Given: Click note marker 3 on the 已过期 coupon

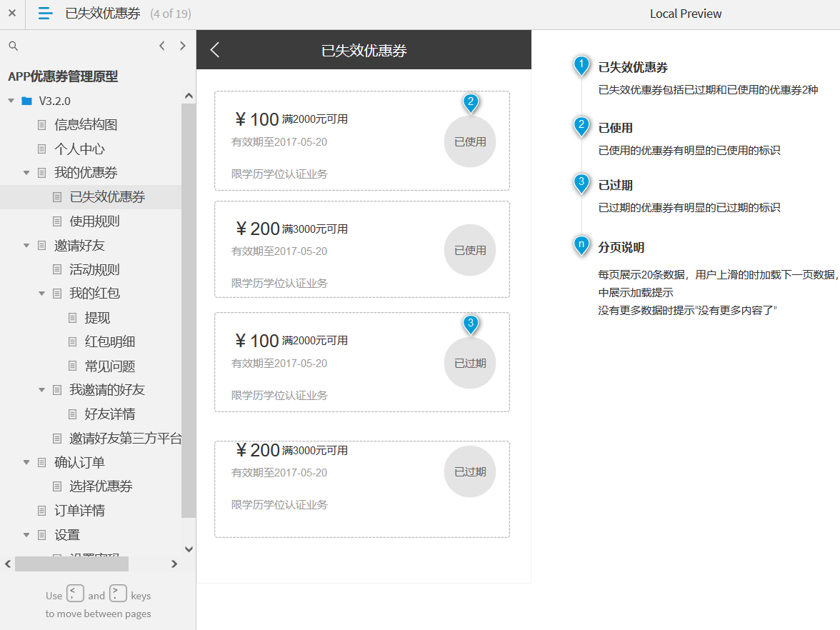Looking at the screenshot, I should coord(470,324).
